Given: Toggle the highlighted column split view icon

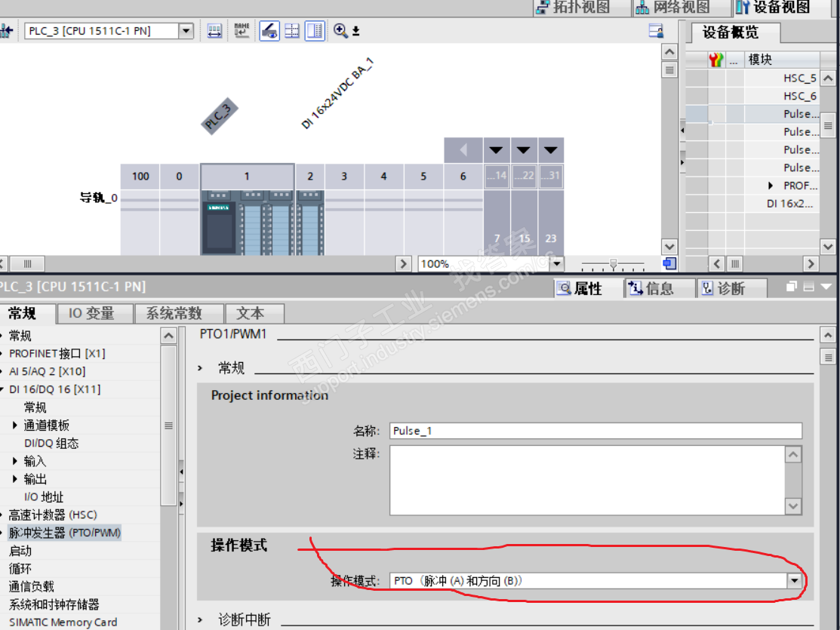Looking at the screenshot, I should point(315,31).
